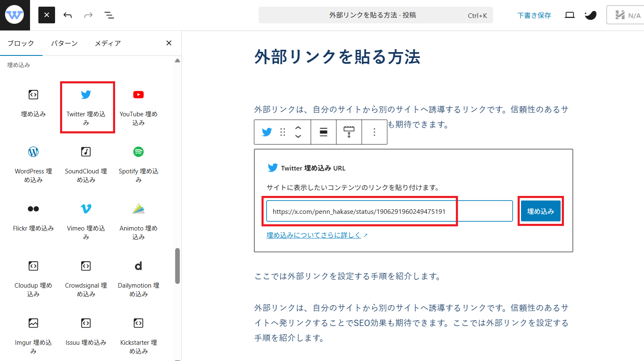The width and height of the screenshot is (644, 361).
Task: Insert the YouTube 埋め込み block
Action: pos(138,108)
